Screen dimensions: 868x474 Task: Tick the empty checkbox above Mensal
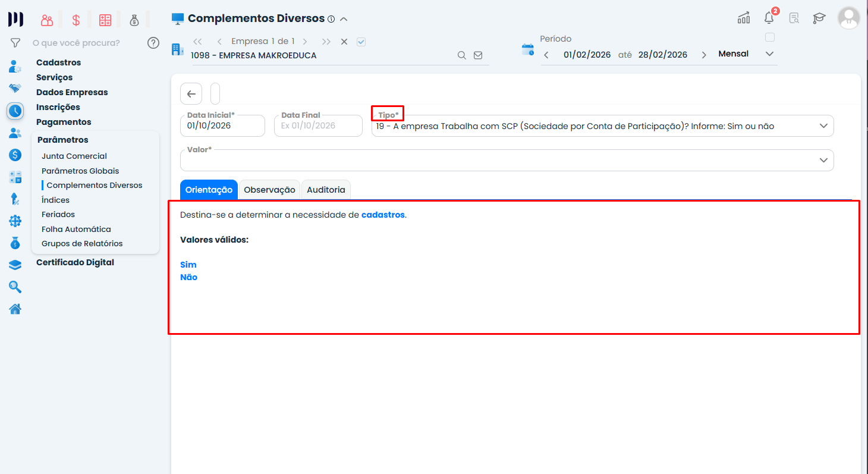(770, 37)
